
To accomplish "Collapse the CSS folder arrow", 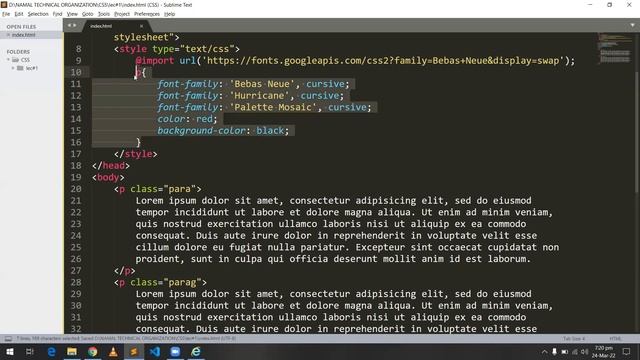I will (8, 60).
